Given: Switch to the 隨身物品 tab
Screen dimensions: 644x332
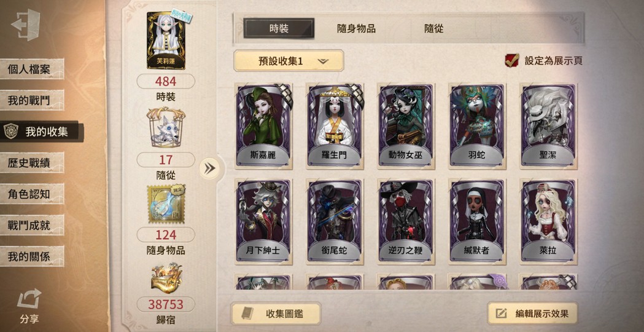Looking at the screenshot, I should (355, 28).
